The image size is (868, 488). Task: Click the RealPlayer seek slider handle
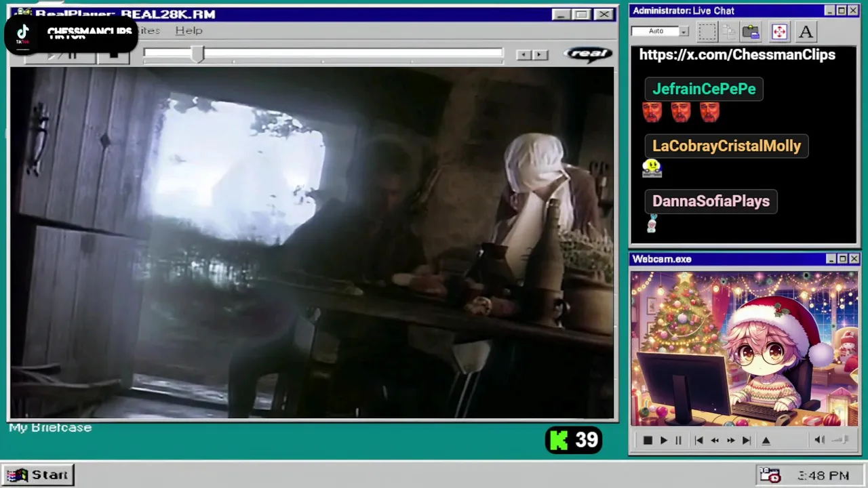(197, 54)
